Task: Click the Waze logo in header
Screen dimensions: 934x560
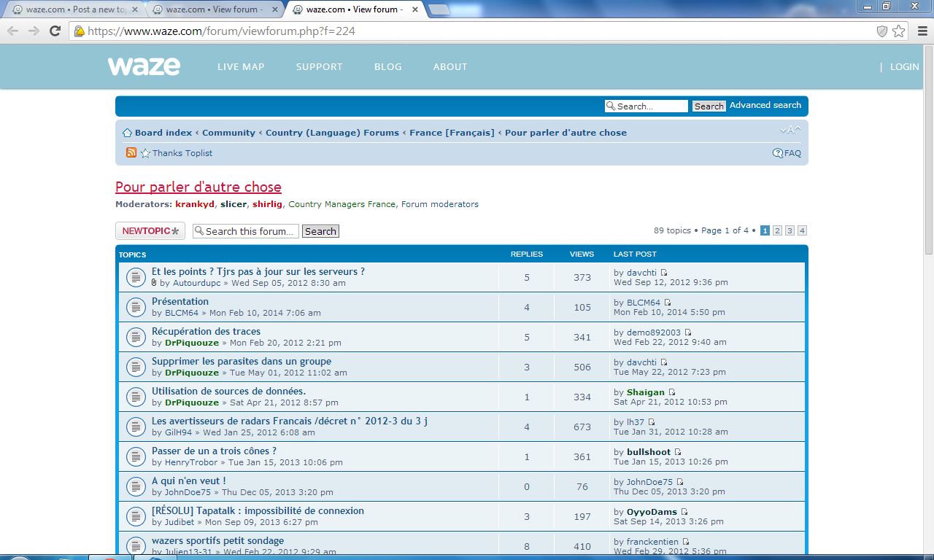Action: [144, 66]
